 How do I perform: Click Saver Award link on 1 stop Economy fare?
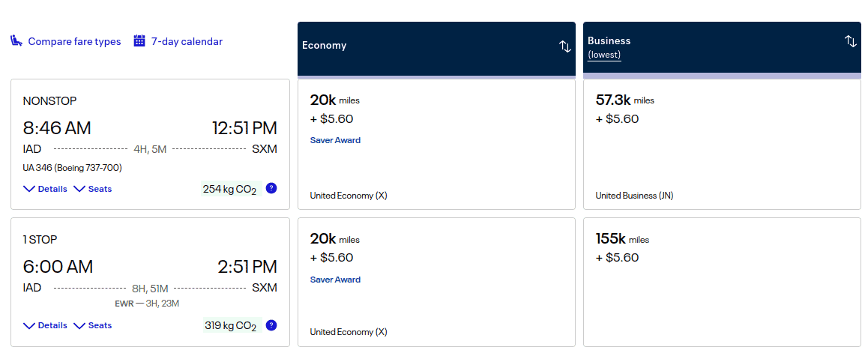335,280
